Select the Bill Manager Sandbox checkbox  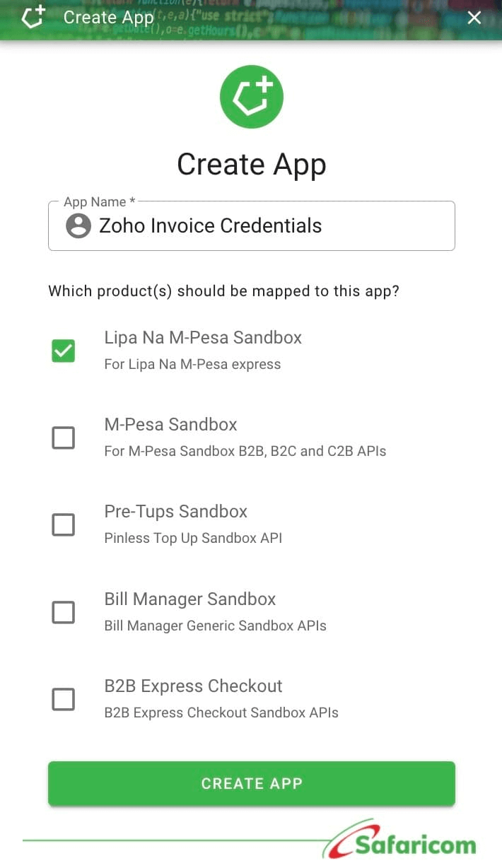64,612
